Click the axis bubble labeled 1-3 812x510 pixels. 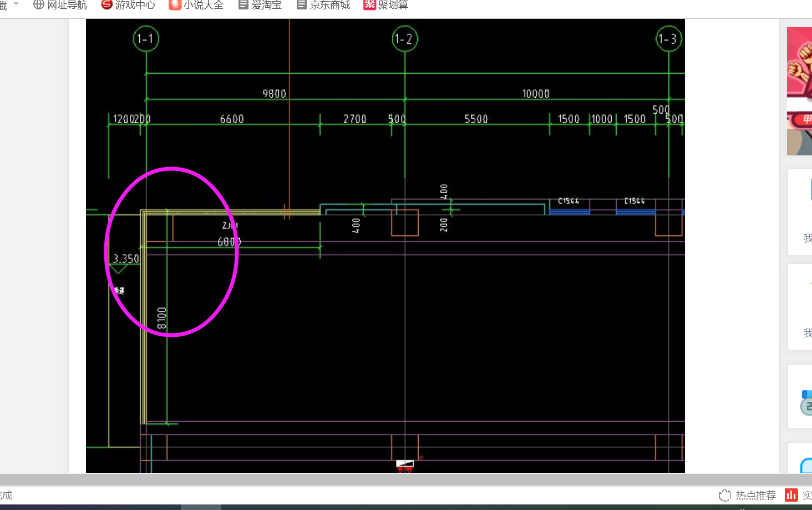[668, 39]
